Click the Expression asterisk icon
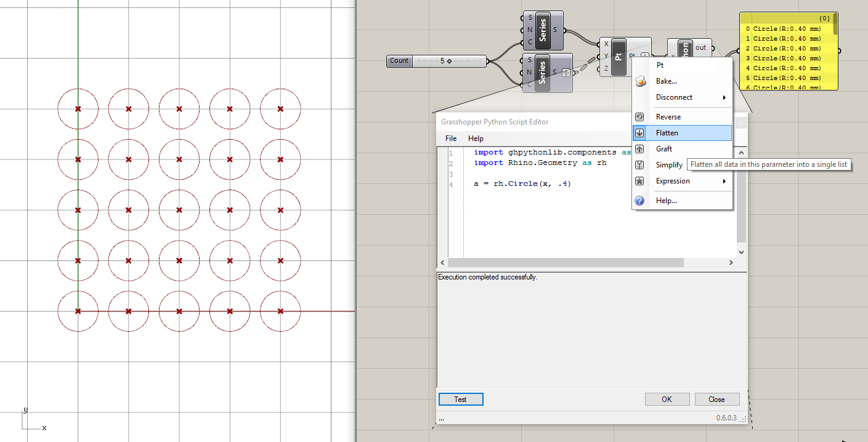The height and width of the screenshot is (442, 868). tap(639, 180)
